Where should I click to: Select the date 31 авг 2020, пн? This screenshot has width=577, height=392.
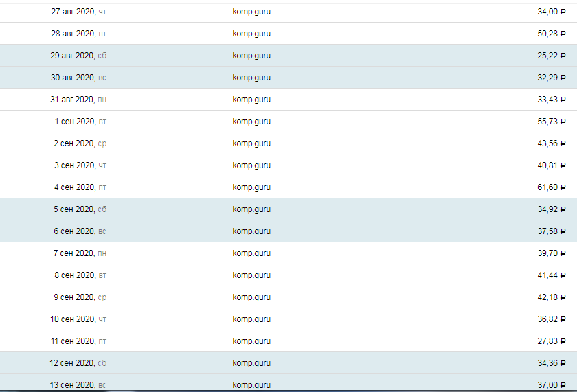[78, 100]
